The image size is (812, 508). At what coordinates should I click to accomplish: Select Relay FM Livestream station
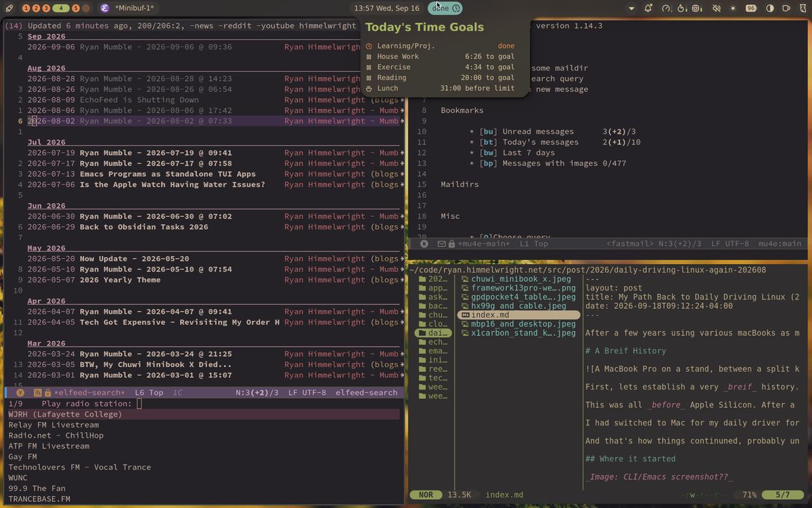click(x=53, y=425)
